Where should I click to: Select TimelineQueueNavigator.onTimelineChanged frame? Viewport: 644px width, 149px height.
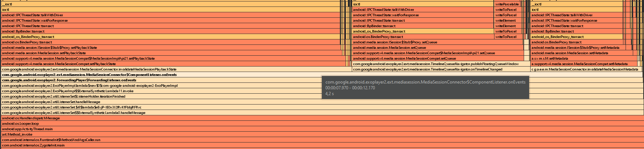441,69
